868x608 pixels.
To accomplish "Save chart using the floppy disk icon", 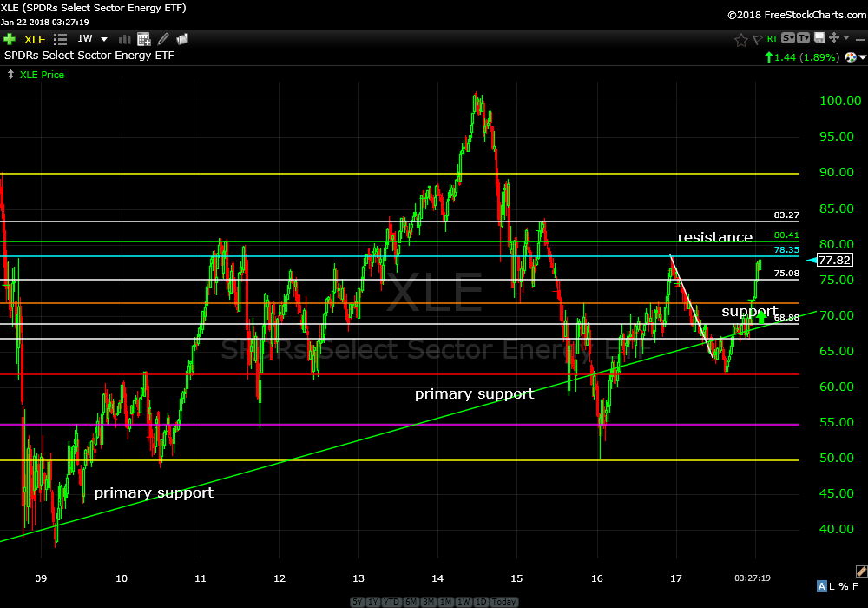I will pos(820,38).
